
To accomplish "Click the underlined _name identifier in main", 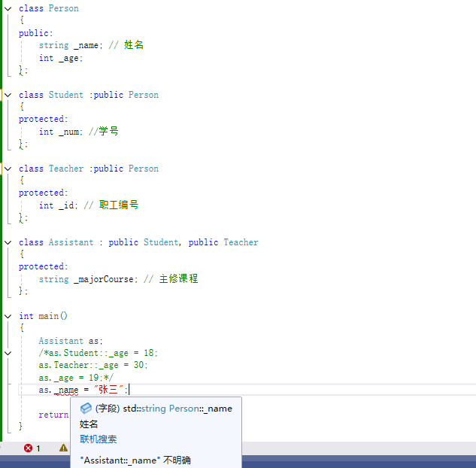I will tap(66, 390).
